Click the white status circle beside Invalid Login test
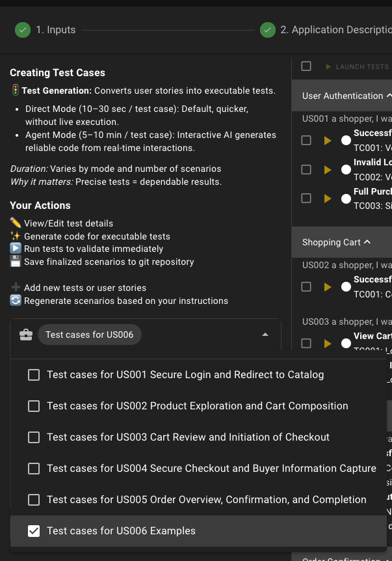This screenshot has height=561, width=392. pos(346,170)
